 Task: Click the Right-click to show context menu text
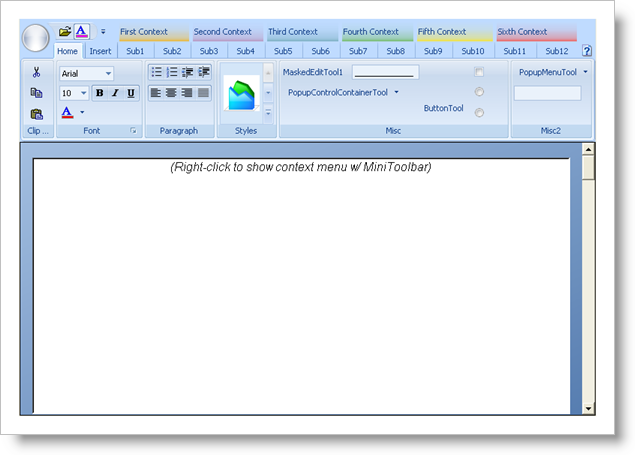tap(300, 167)
